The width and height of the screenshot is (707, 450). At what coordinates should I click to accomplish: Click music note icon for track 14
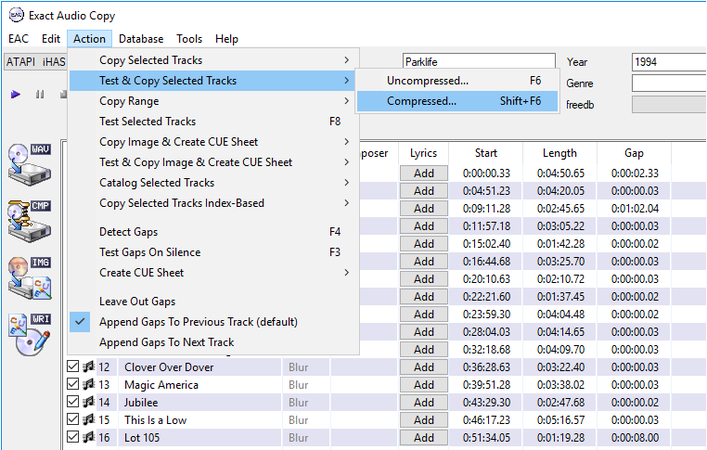[x=89, y=402]
